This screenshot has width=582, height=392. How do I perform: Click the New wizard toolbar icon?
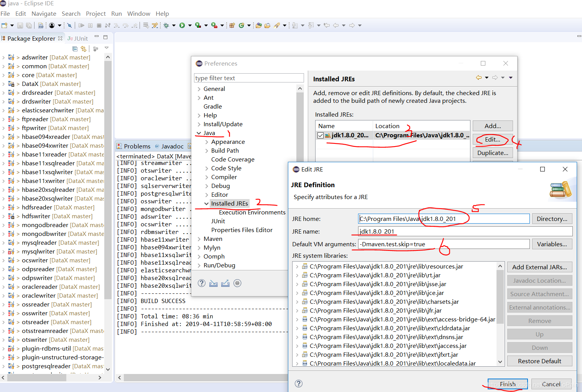point(5,25)
